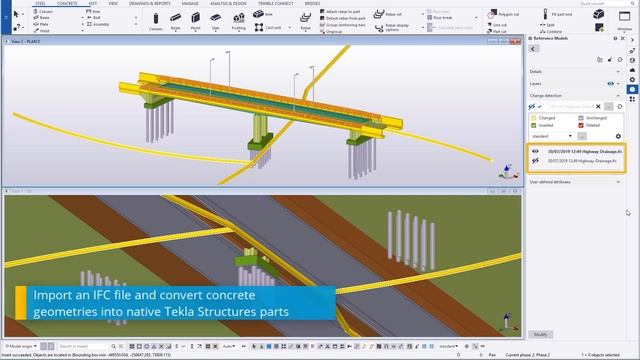
Task: Click the Search in model field
Action: click(83, 346)
